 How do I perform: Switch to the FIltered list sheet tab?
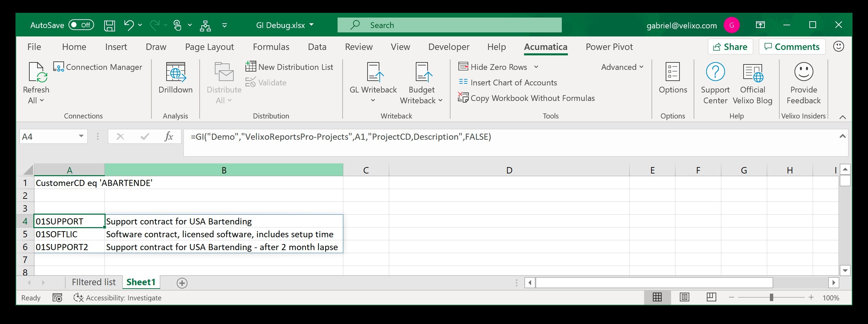(x=94, y=282)
